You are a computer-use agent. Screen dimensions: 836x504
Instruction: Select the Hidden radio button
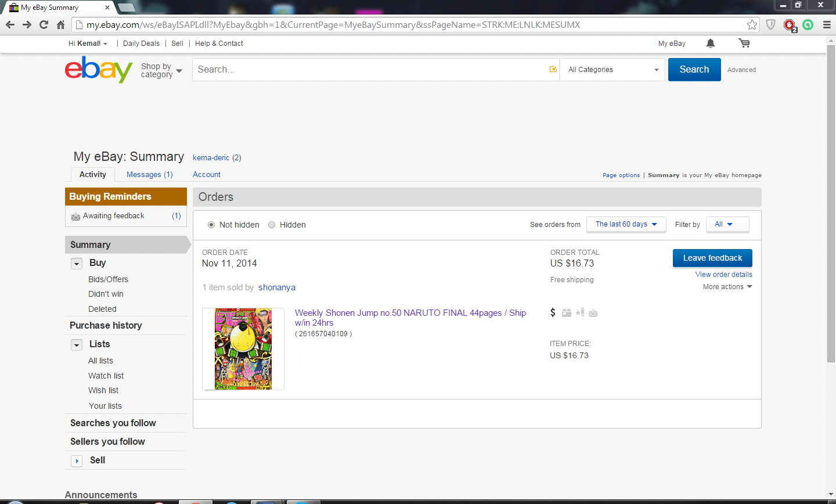(x=272, y=225)
